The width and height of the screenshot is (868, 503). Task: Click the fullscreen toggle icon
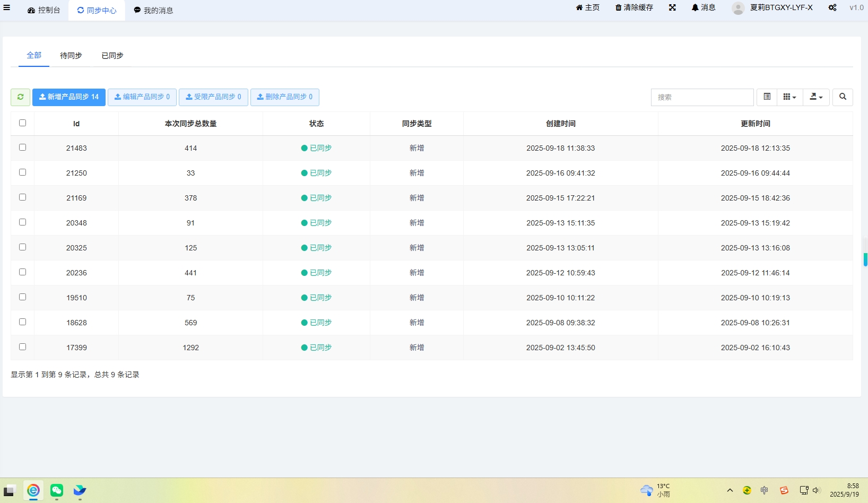(672, 8)
